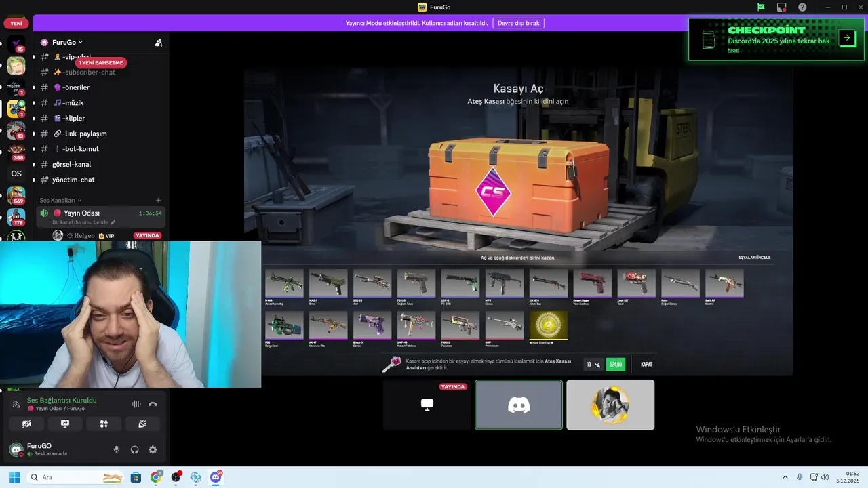Click KAPAT in the case opening screen
This screenshot has width=868, height=488.
point(646,365)
